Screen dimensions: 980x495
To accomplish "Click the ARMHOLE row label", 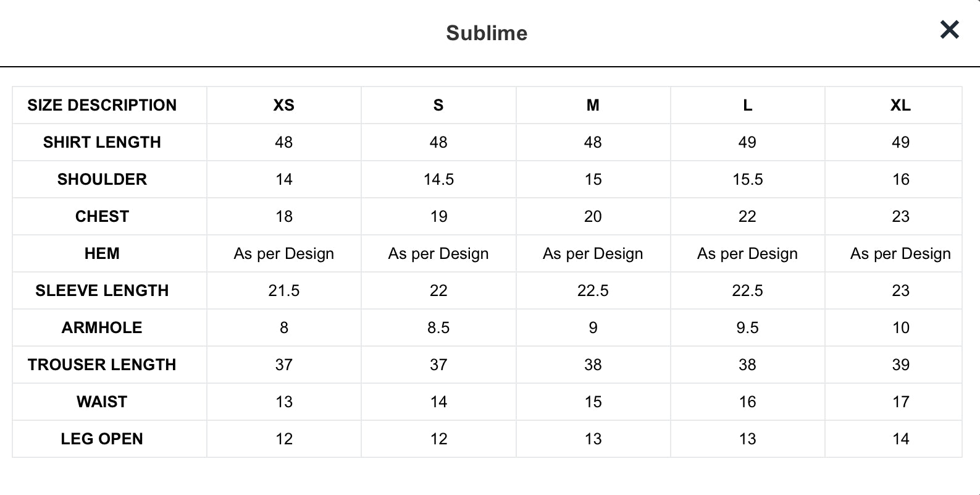I will coord(102,328).
